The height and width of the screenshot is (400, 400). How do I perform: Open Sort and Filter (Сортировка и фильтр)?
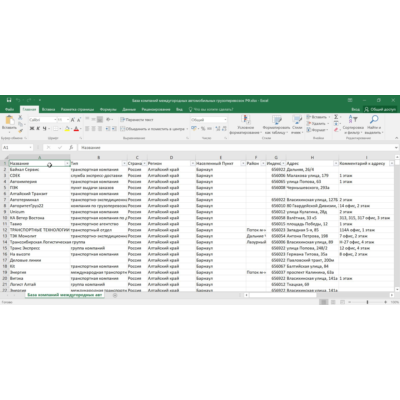click(x=353, y=125)
